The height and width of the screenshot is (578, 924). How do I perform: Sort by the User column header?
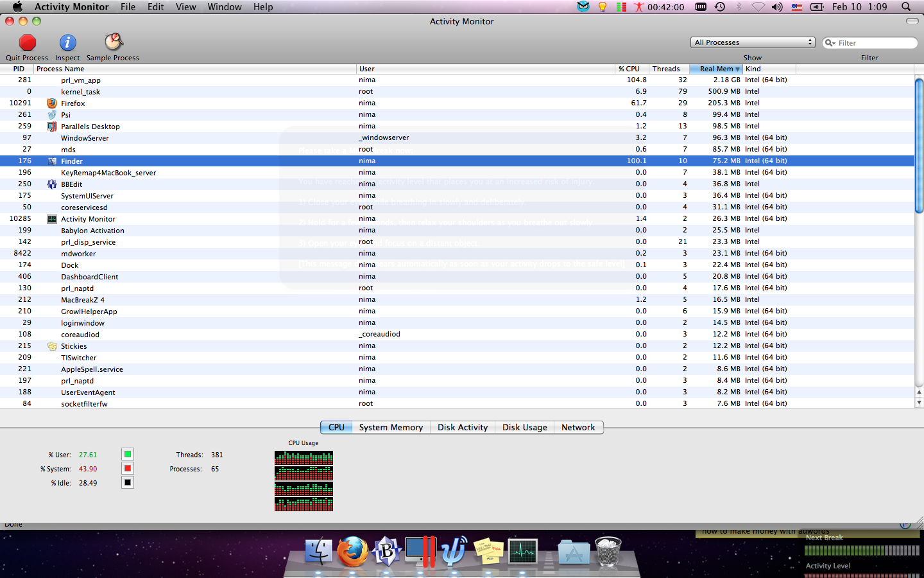click(x=486, y=69)
